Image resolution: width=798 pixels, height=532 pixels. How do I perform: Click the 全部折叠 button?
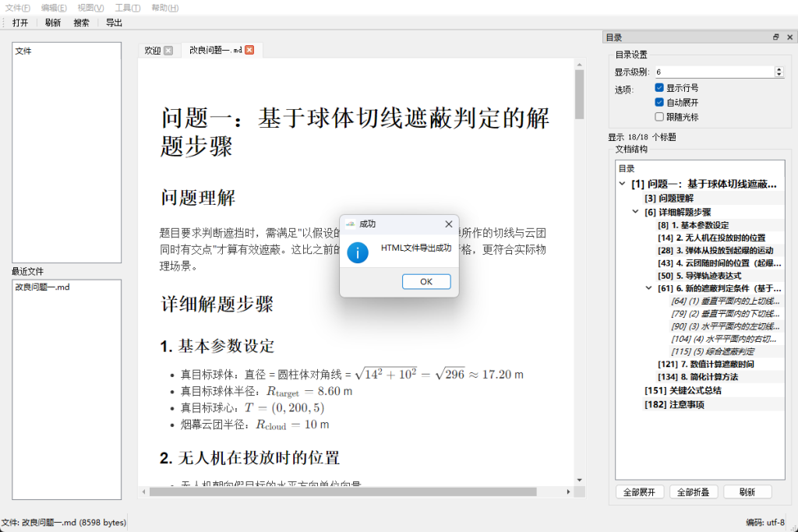693,491
